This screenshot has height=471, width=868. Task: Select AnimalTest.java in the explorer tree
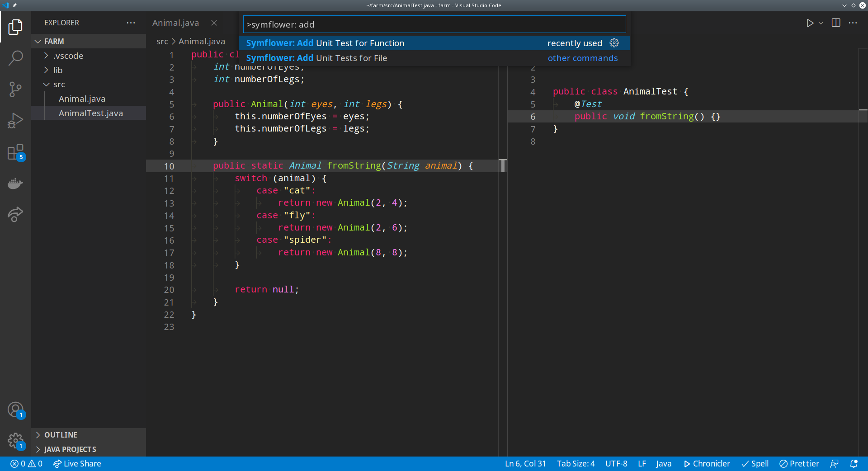coord(89,113)
